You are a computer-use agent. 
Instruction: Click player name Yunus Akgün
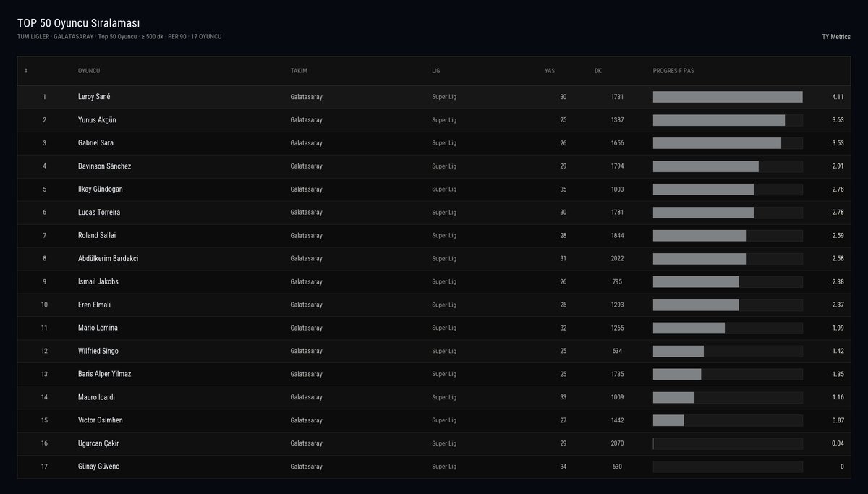click(97, 120)
